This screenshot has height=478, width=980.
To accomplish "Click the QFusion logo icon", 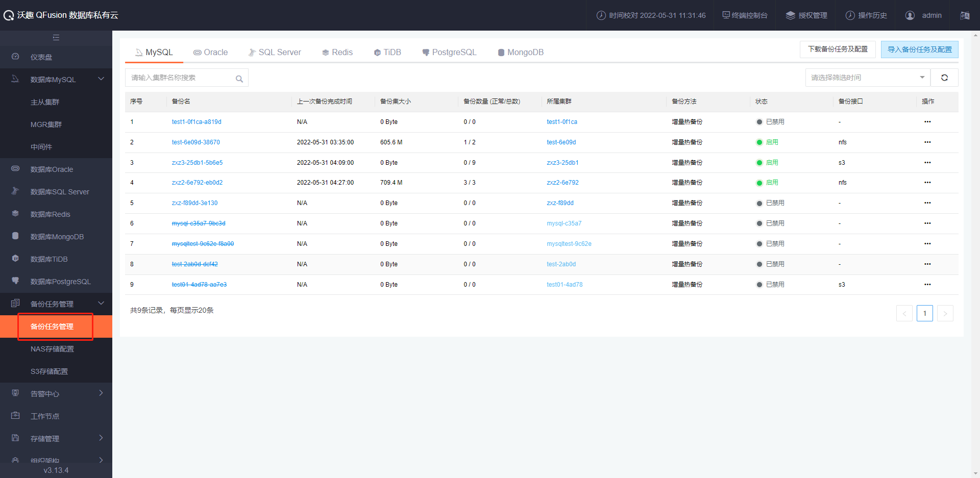I will (9, 15).
